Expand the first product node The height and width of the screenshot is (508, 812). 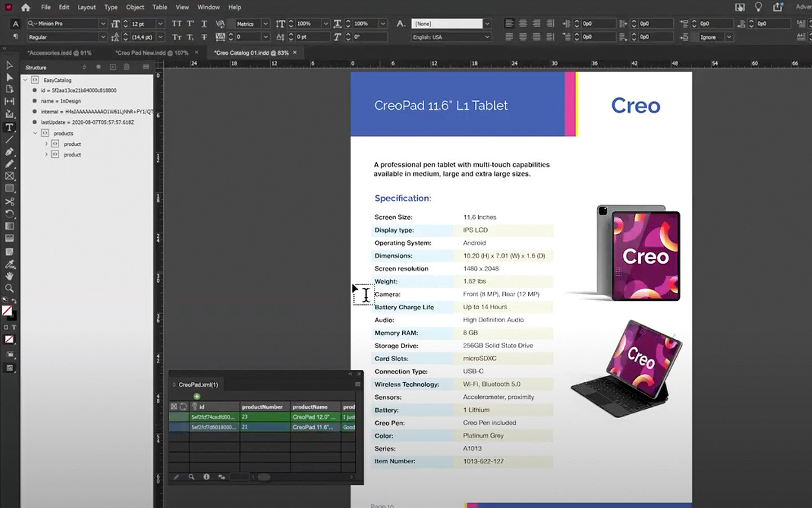(x=46, y=144)
